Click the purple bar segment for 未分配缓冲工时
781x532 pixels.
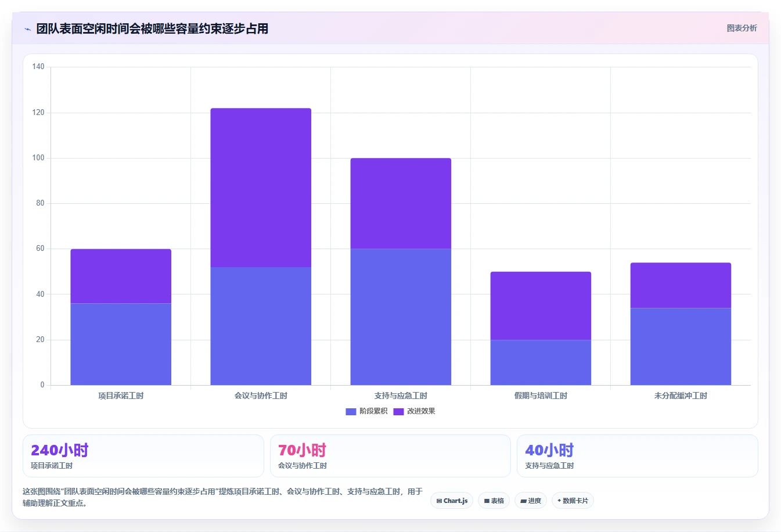[681, 285]
